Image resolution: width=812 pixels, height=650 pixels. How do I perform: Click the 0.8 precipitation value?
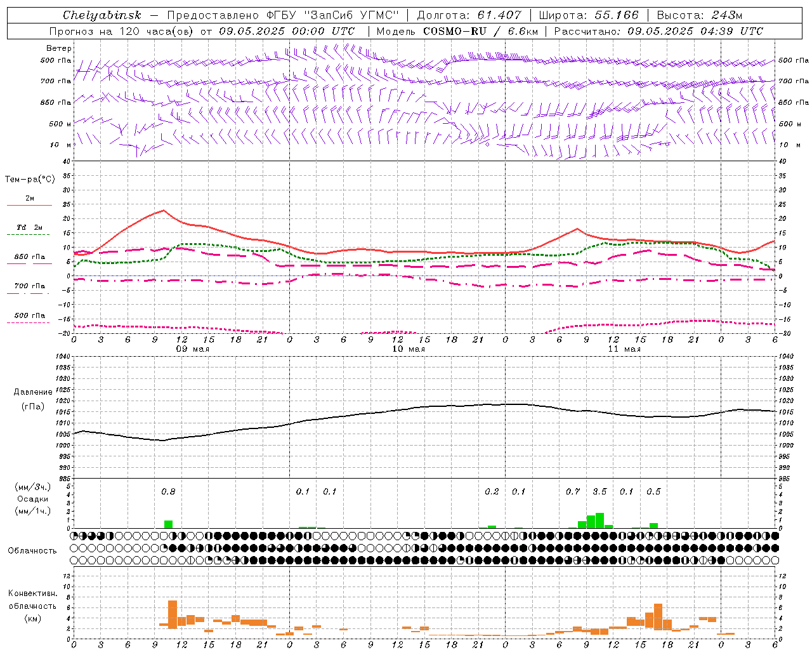tap(168, 492)
